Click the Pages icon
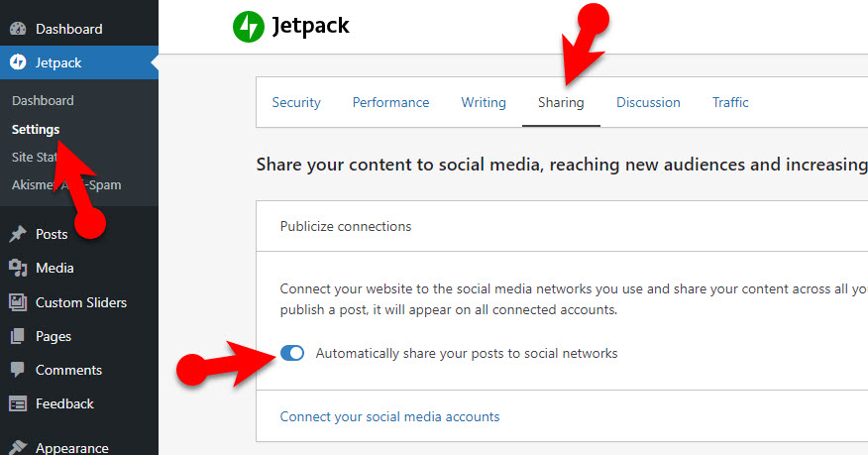The width and height of the screenshot is (868, 455). point(18,336)
